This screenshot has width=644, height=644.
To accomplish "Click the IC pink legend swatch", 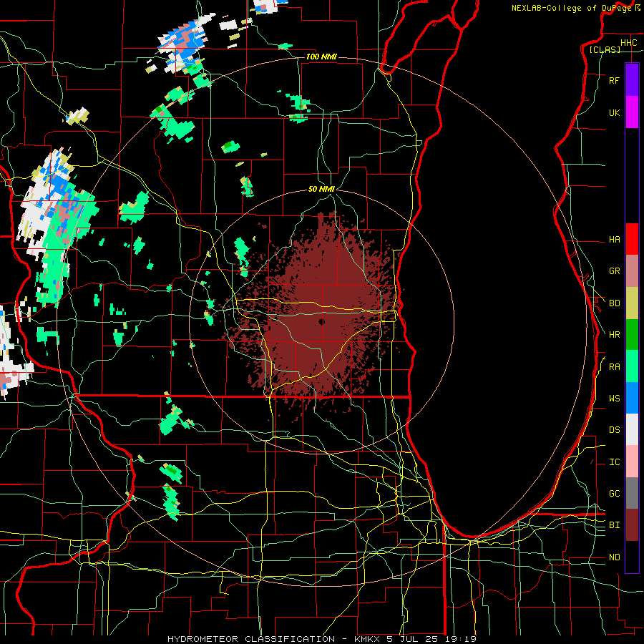I will [632, 462].
